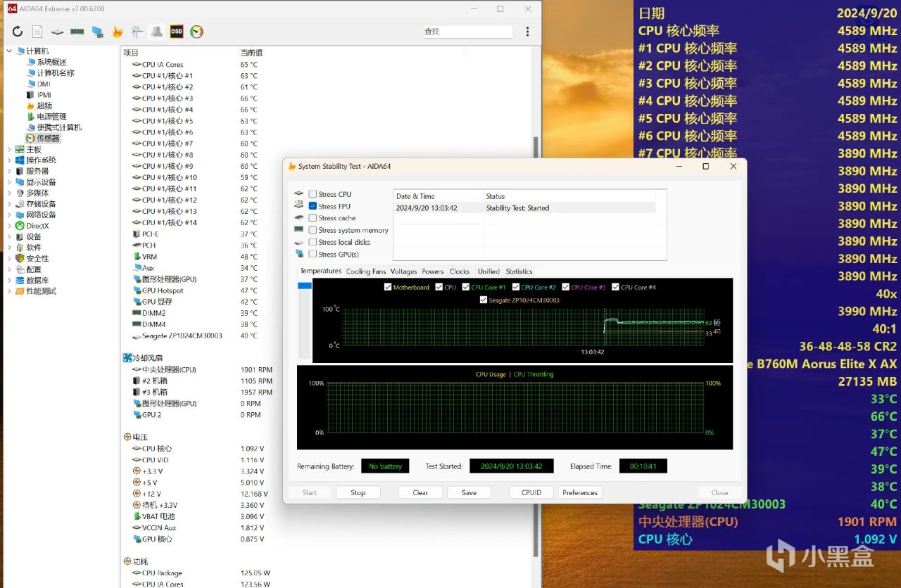901x588 pixels.
Task: Click the CPUID button
Action: pyautogui.click(x=531, y=492)
